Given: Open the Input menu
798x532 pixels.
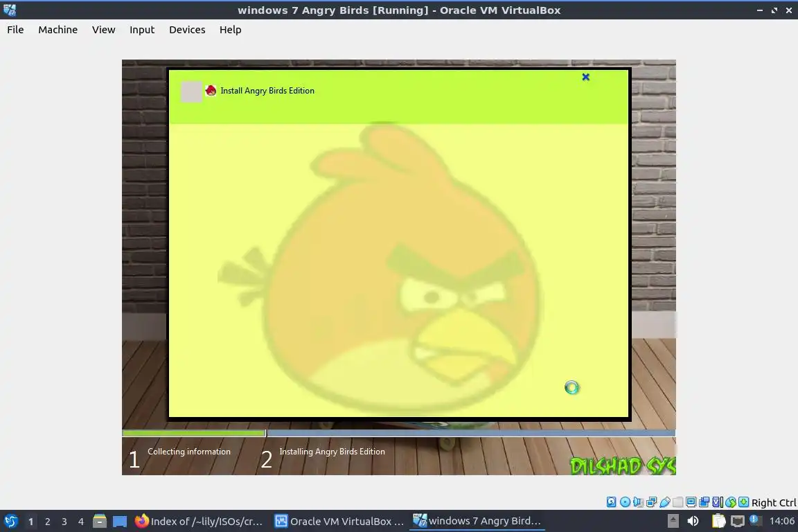Looking at the screenshot, I should pos(142,30).
